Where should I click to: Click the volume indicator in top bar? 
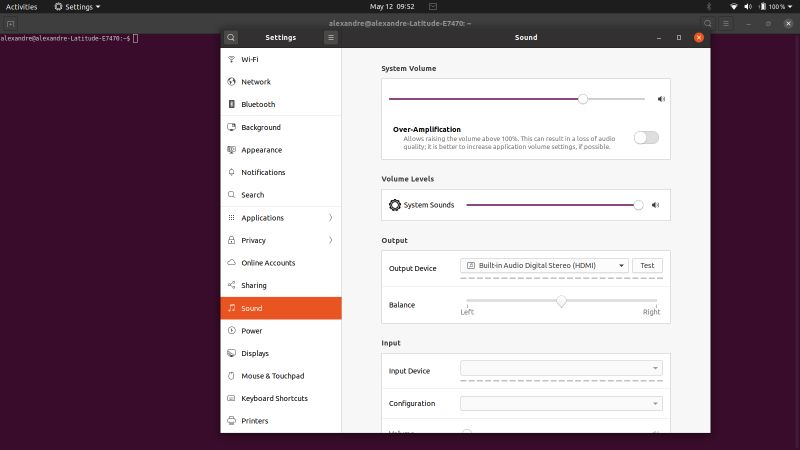pos(748,7)
